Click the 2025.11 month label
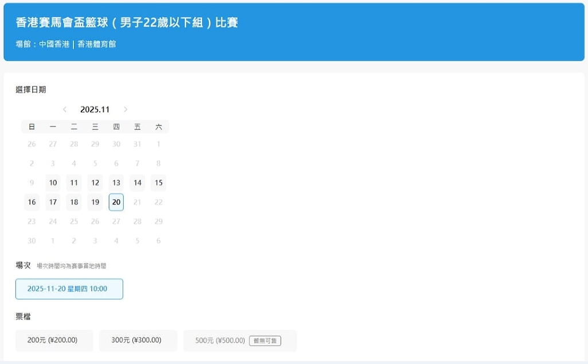Image resolution: width=588 pixels, height=364 pixels. (95, 109)
